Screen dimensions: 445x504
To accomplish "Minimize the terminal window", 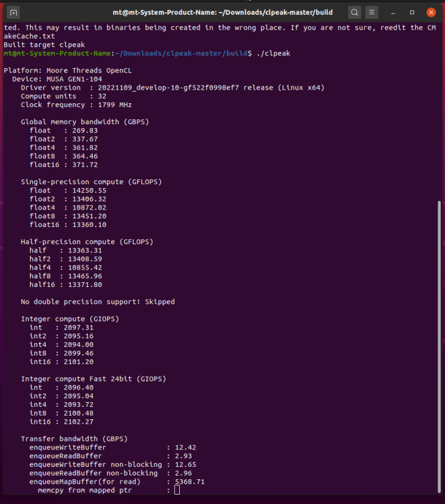I will point(393,13).
